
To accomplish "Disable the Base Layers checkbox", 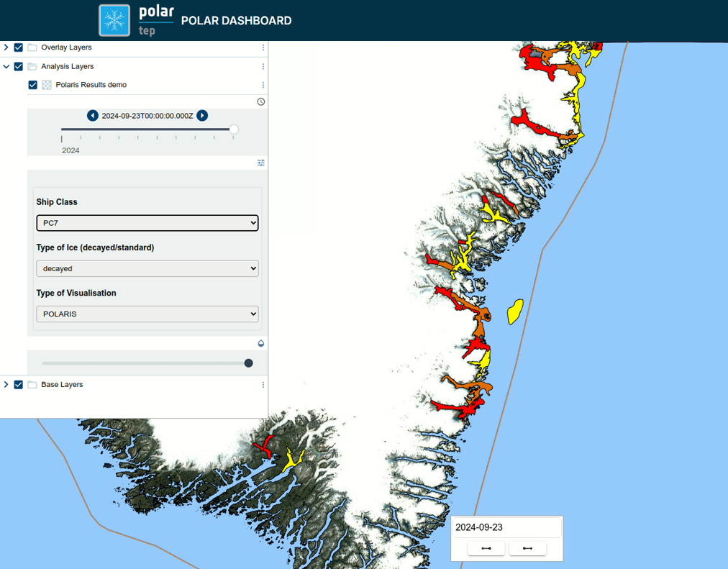I will point(19,385).
